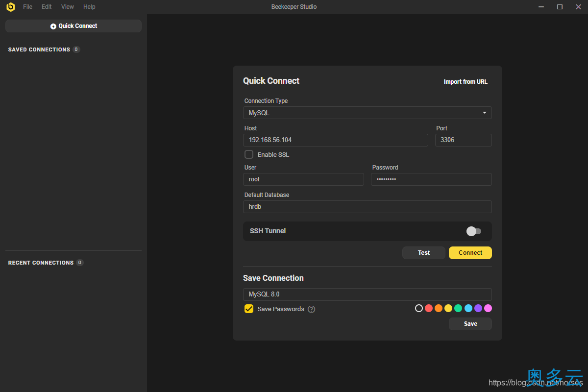This screenshot has height=392, width=588.
Task: Minimize the Beekeeper Studio window
Action: pos(541,7)
